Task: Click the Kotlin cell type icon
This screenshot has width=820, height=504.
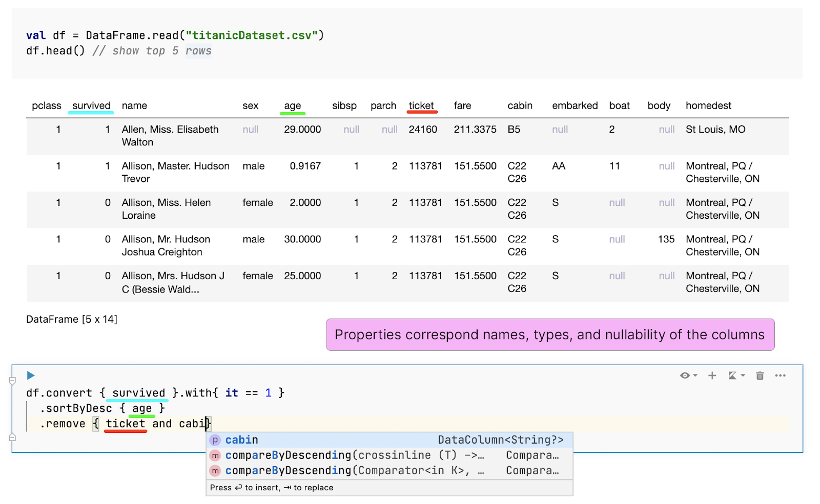Action: point(732,375)
